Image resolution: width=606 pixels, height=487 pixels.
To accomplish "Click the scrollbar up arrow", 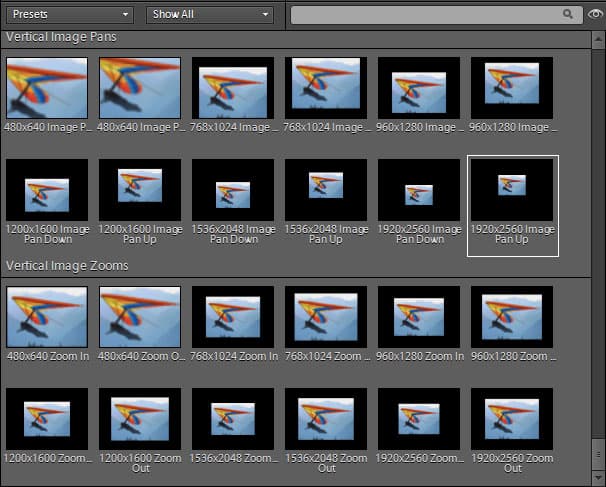I will 598,39.
